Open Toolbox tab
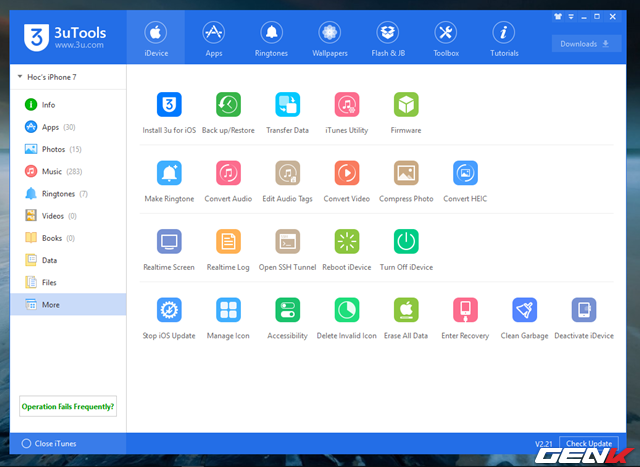 pyautogui.click(x=446, y=38)
